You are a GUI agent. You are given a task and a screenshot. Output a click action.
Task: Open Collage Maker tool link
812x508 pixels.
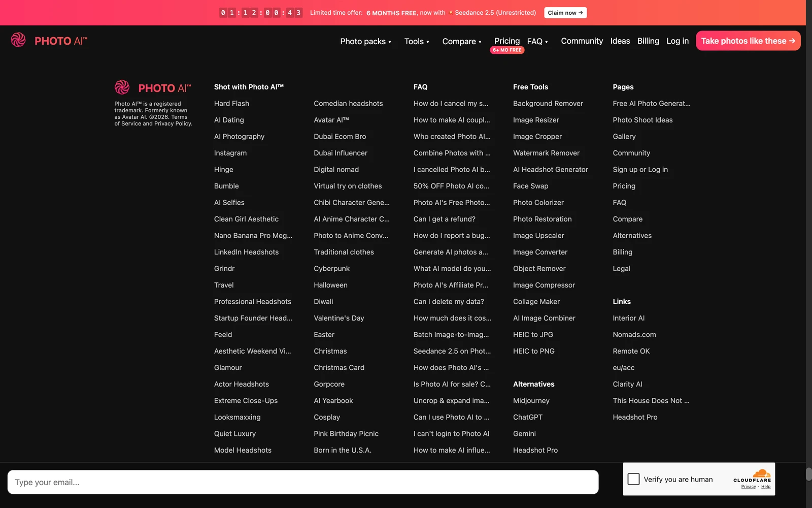[x=536, y=302]
